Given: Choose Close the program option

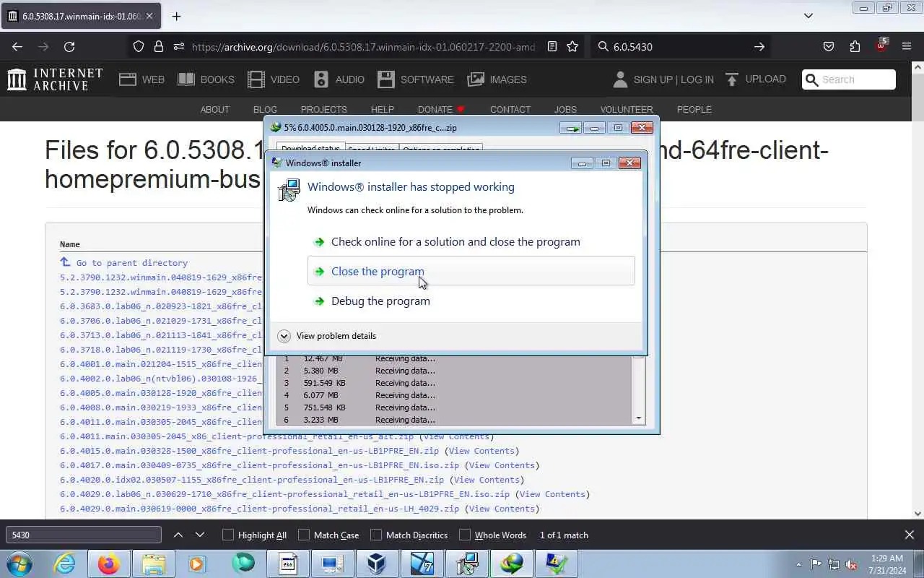Looking at the screenshot, I should pyautogui.click(x=471, y=271).
